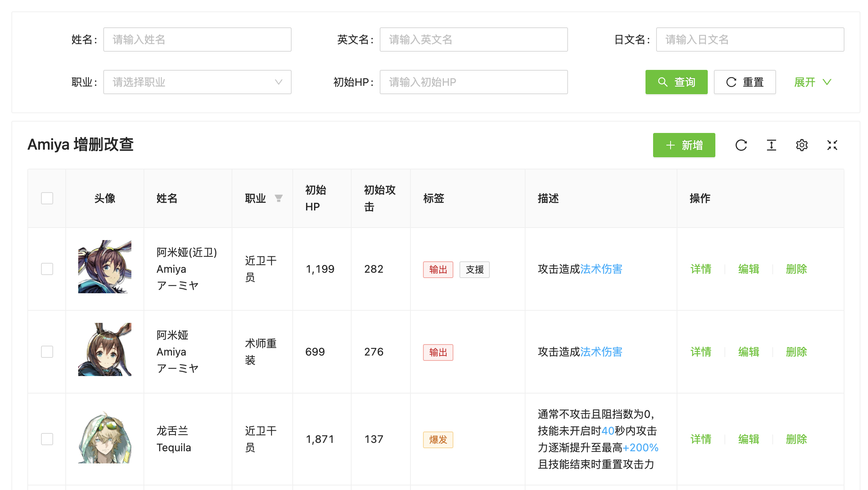Expand more filters via 展开
The width and height of the screenshot is (868, 490).
coord(813,82)
